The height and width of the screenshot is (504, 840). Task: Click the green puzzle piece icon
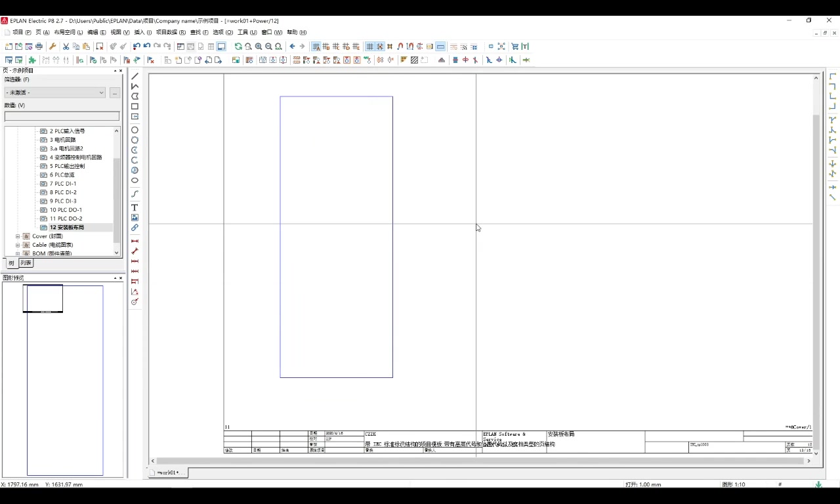[x=32, y=60]
